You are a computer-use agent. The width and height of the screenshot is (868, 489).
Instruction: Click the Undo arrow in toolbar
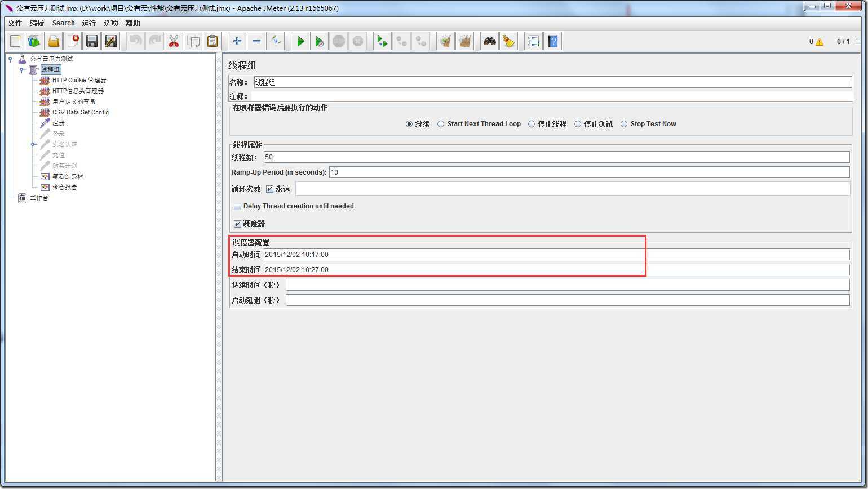pos(136,41)
